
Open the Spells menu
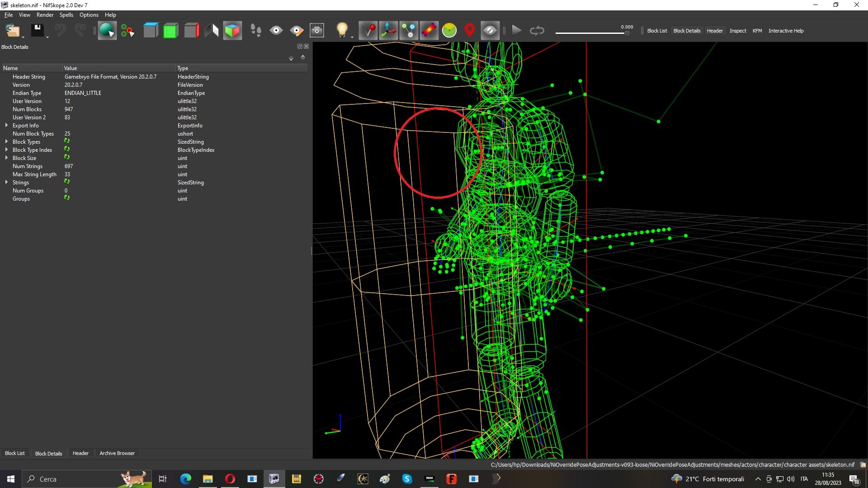66,15
